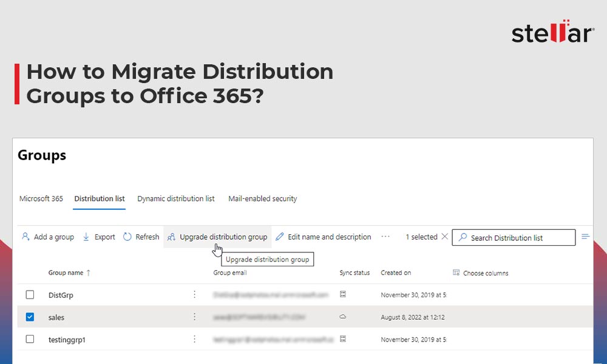Image resolution: width=607 pixels, height=364 pixels.
Task: Click Edit name and description
Action: click(324, 237)
